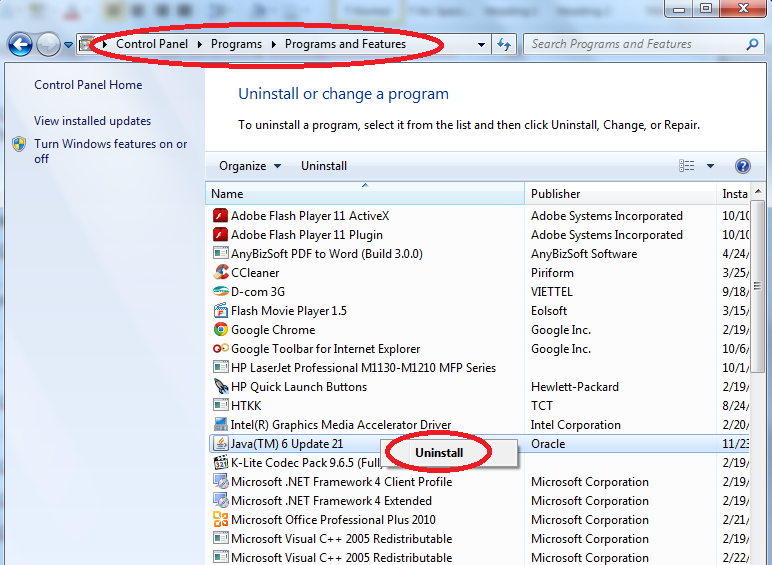Click the HTKK program icon

coord(220,406)
